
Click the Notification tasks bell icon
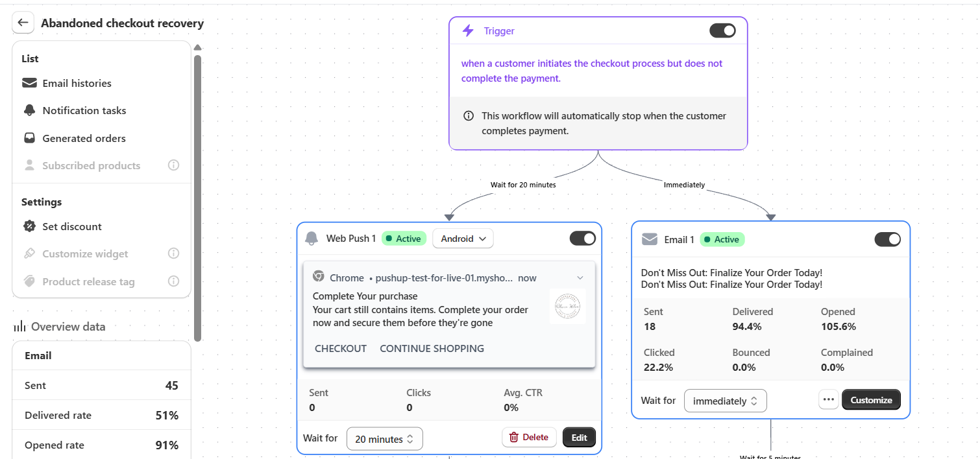click(x=29, y=110)
